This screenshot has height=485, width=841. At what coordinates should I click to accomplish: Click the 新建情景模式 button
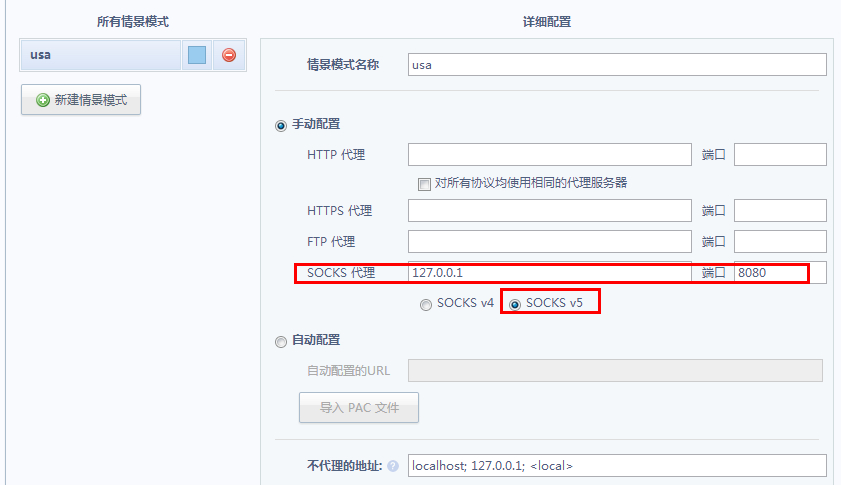(x=81, y=100)
